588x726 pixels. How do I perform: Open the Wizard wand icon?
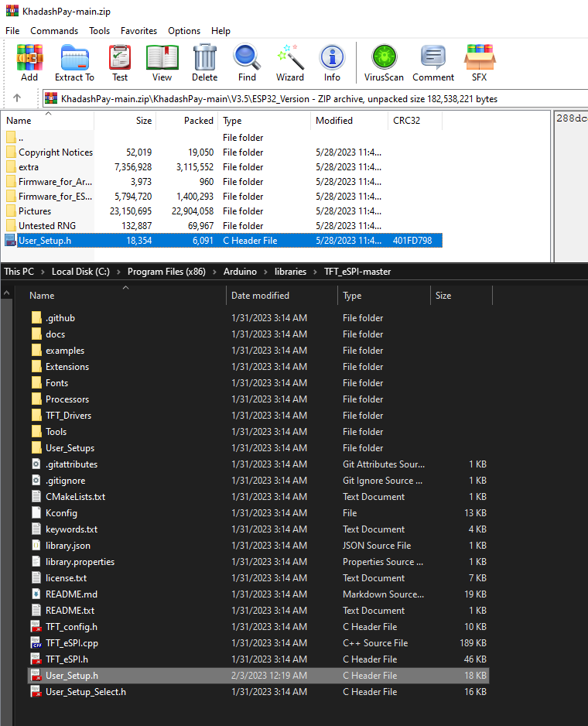[x=290, y=57]
